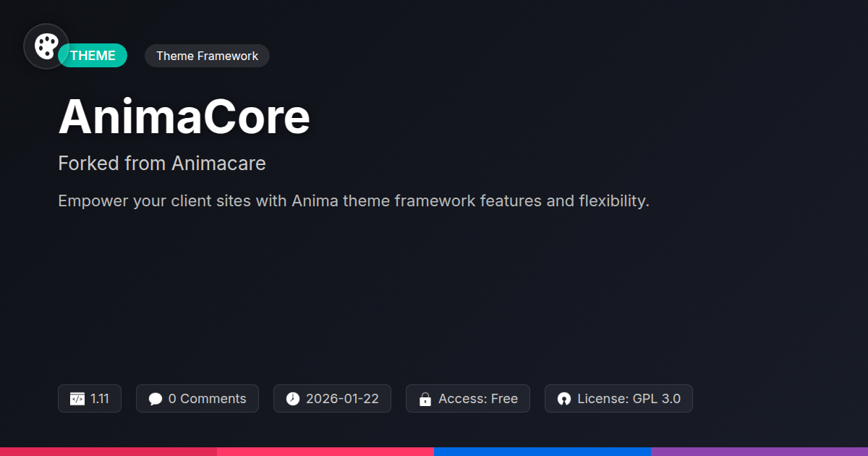Click the open-source license icon
This screenshot has height=456, width=868.
coord(564,399)
